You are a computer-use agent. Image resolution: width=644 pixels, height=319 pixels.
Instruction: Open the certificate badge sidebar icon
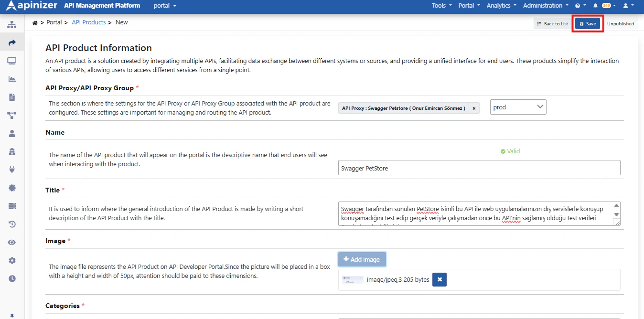pos(12,188)
